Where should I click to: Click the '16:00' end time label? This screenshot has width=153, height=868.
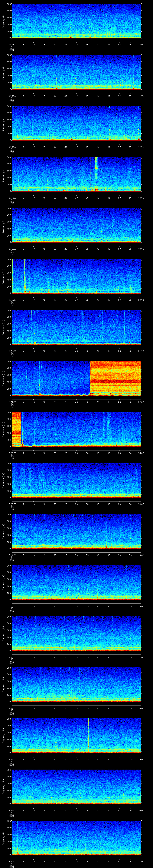click(141, 96)
